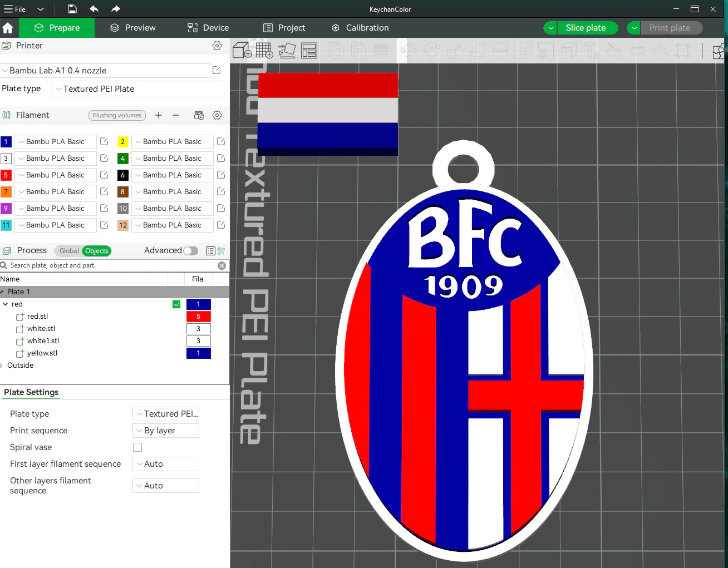Image resolution: width=728 pixels, height=568 pixels.
Task: Toggle the Advanced mode switch
Action: [191, 251]
